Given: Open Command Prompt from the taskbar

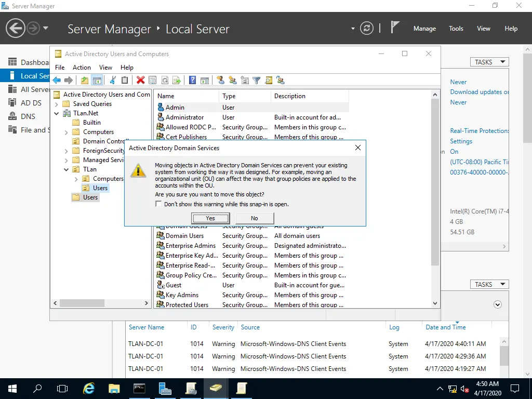Looking at the screenshot, I should point(139,389).
